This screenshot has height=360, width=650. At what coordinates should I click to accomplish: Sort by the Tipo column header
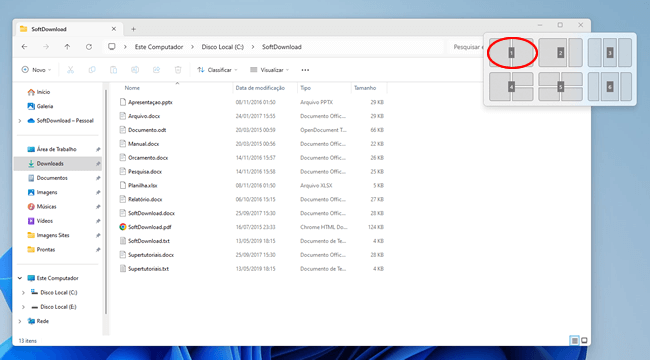point(306,88)
